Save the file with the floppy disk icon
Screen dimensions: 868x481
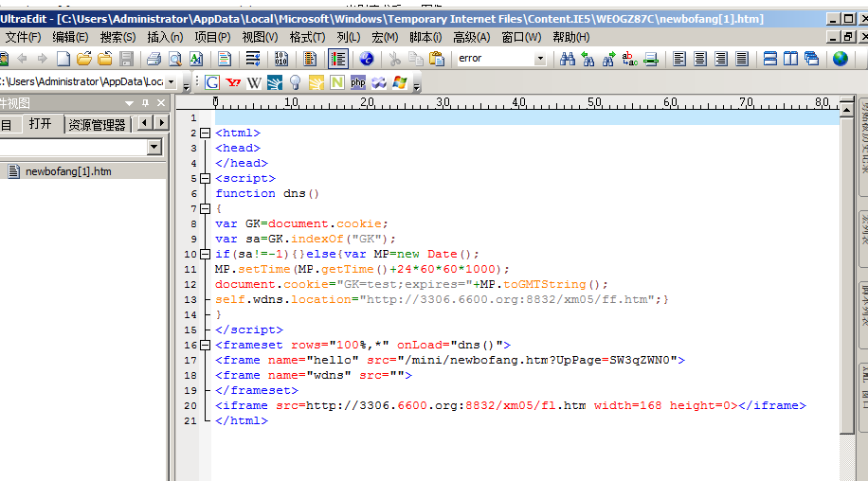[x=126, y=59]
